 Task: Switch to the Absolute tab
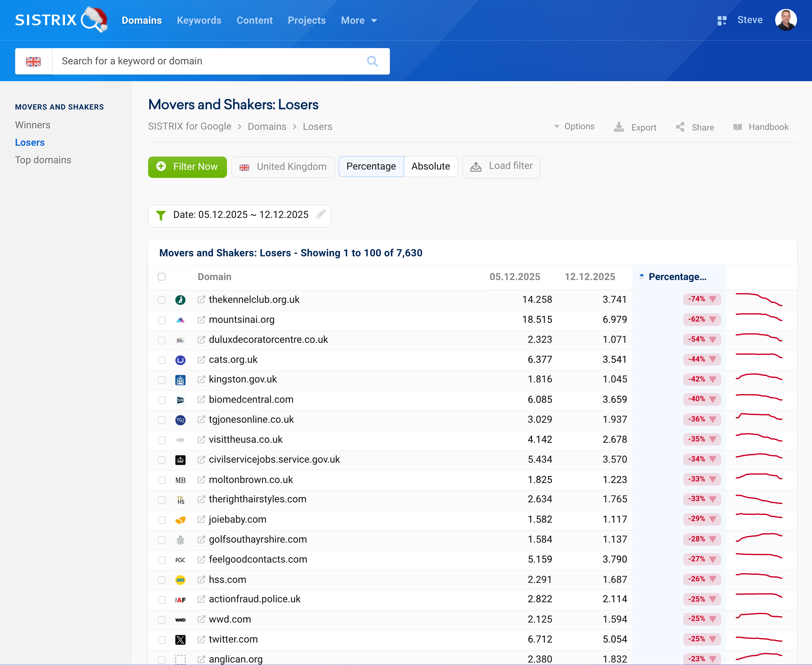click(x=430, y=167)
